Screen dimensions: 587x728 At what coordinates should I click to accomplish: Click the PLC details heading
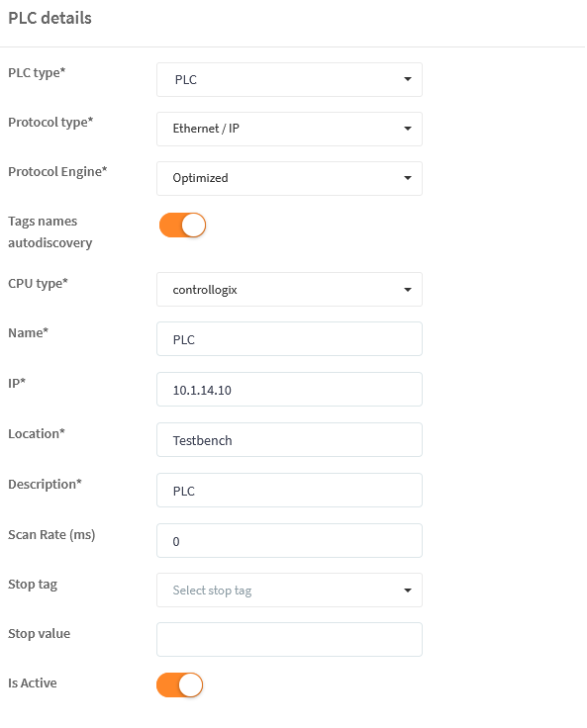click(49, 18)
